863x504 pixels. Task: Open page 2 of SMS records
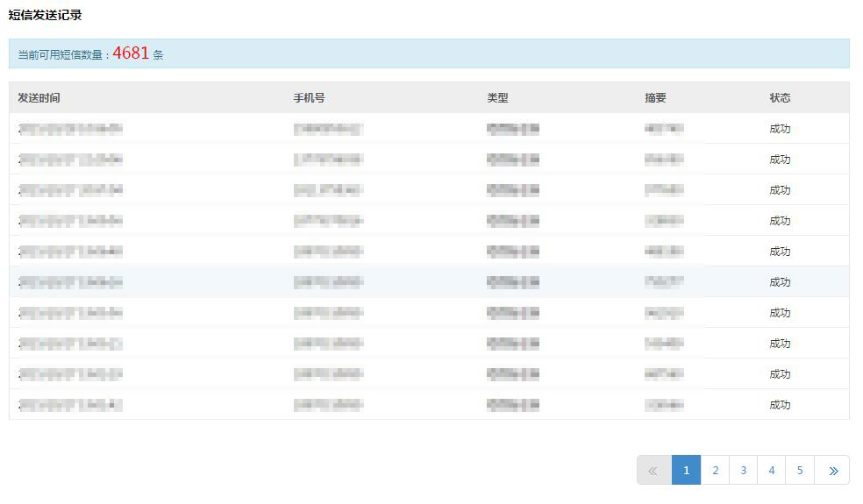click(715, 471)
